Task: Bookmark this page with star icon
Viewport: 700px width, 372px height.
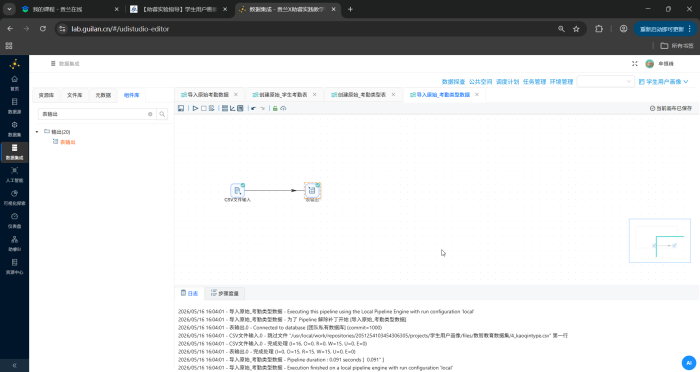Action: point(576,29)
